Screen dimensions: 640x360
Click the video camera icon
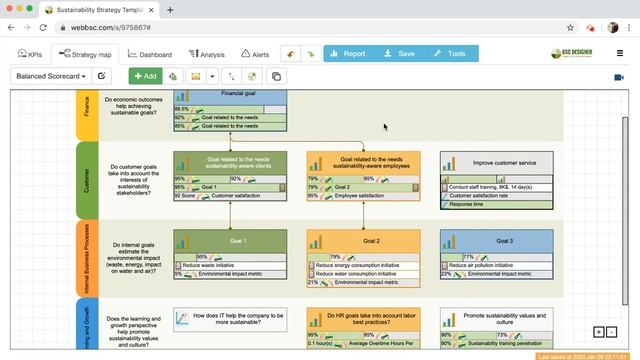[x=619, y=77]
